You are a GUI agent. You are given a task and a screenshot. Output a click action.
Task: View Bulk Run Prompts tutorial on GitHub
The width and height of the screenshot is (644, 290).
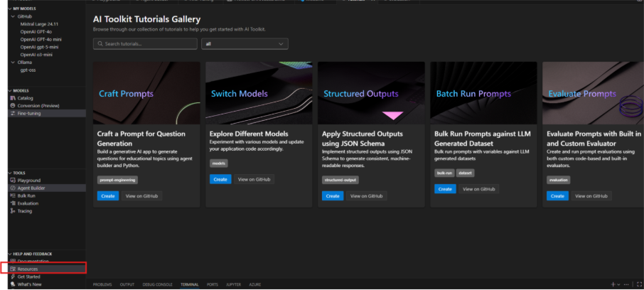[x=479, y=189]
